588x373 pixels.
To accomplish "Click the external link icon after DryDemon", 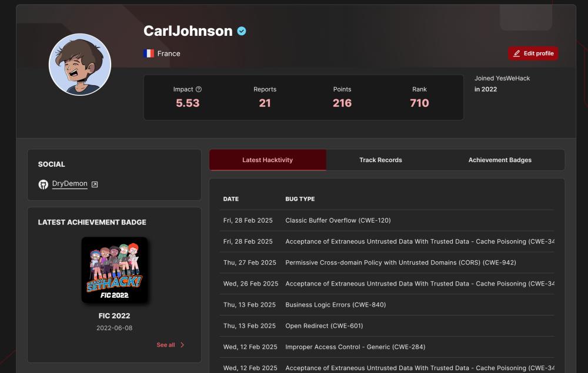I will (x=95, y=184).
